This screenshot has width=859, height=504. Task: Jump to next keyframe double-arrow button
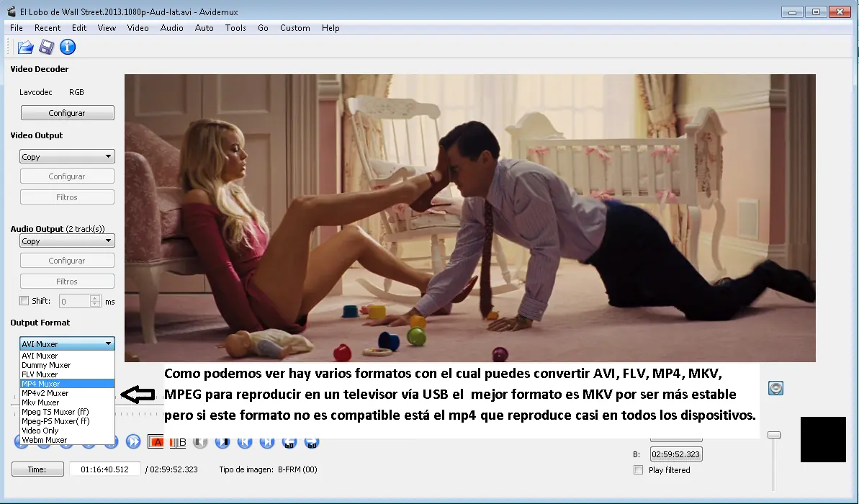coord(133,442)
